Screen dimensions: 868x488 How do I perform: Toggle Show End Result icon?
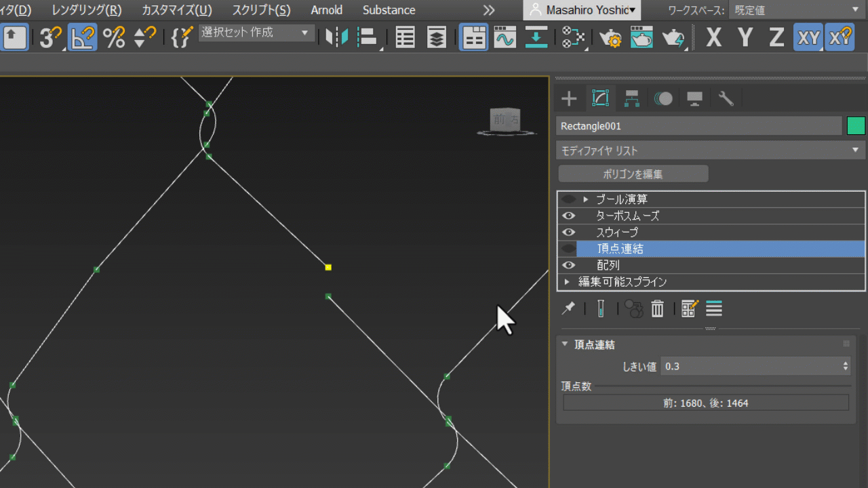[601, 309]
